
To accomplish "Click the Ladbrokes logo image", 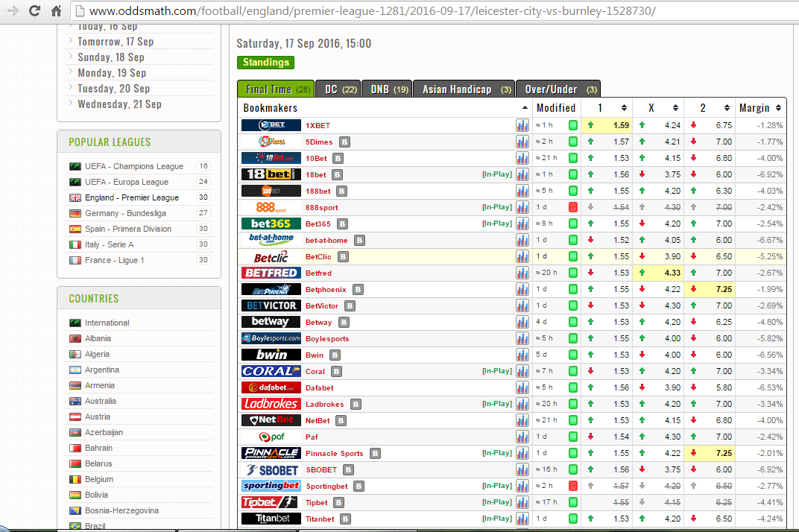I will [271, 404].
